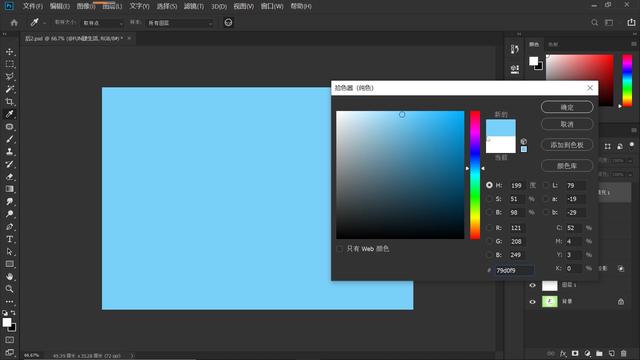640x360 pixels.
Task: Create a new group folder icon
Action: [x=599, y=353]
